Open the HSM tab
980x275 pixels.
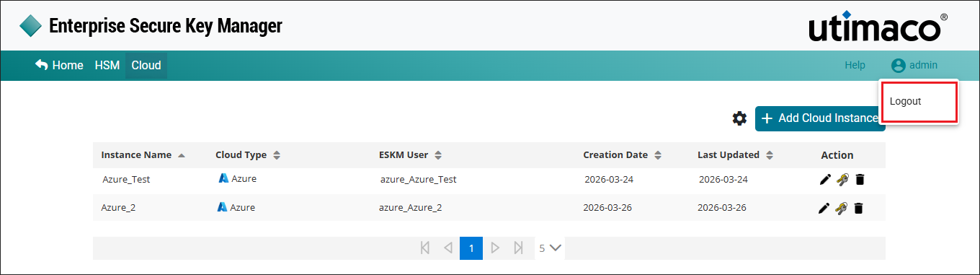(107, 66)
